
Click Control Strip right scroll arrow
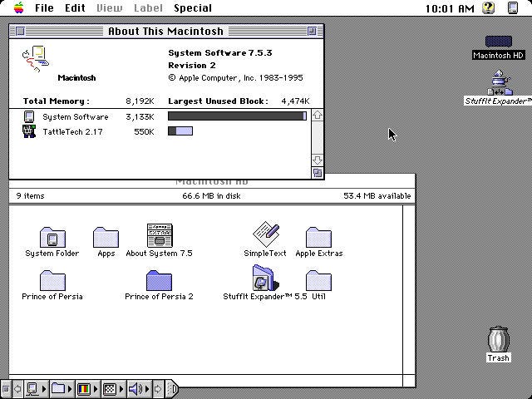pos(158,389)
